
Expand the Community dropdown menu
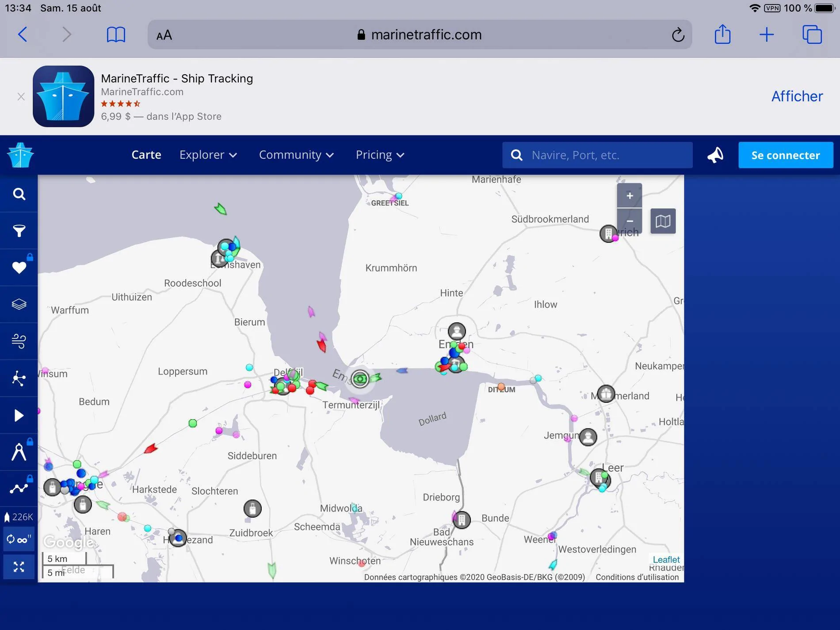(296, 155)
